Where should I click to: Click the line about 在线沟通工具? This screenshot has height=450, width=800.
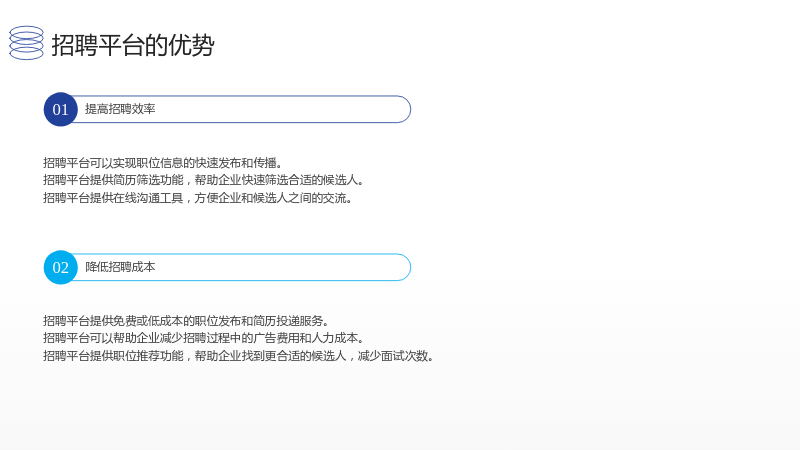point(198,198)
